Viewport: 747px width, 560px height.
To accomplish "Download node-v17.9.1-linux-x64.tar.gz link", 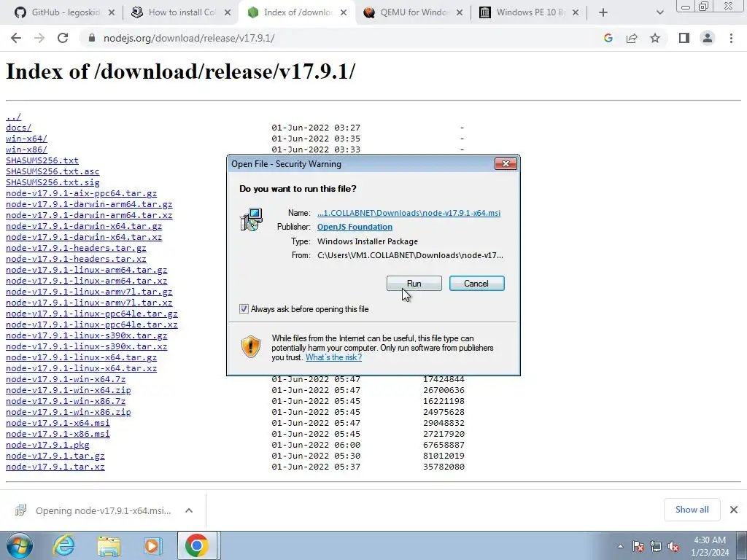I will [x=81, y=357].
